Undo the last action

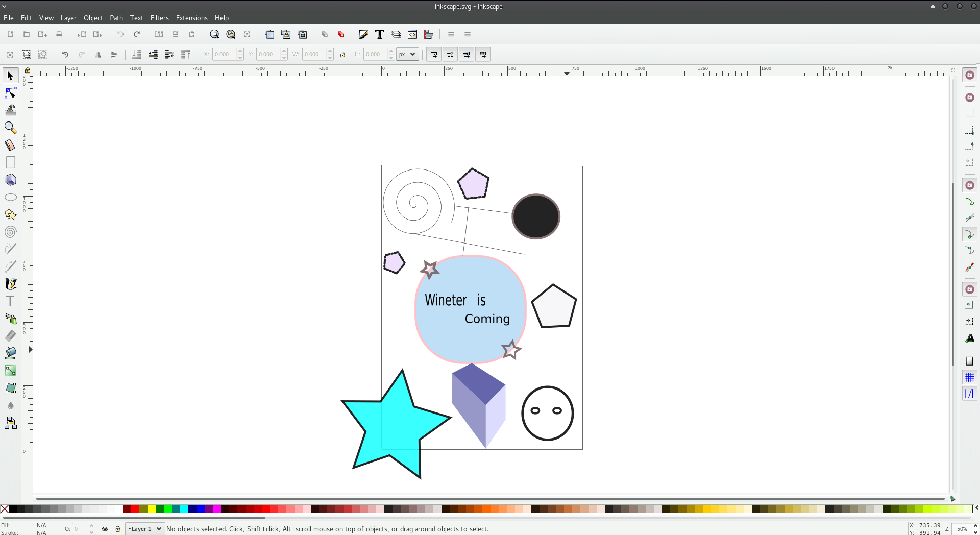(x=120, y=34)
